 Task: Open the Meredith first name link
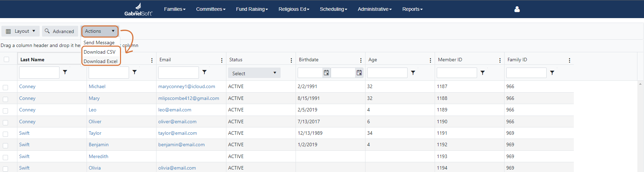pyautogui.click(x=98, y=156)
